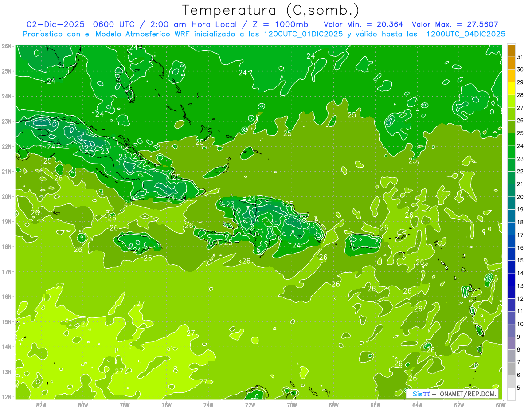Select the "Valor Min. = 20.364" reading
This screenshot has width=532, height=411.
click(363, 24)
